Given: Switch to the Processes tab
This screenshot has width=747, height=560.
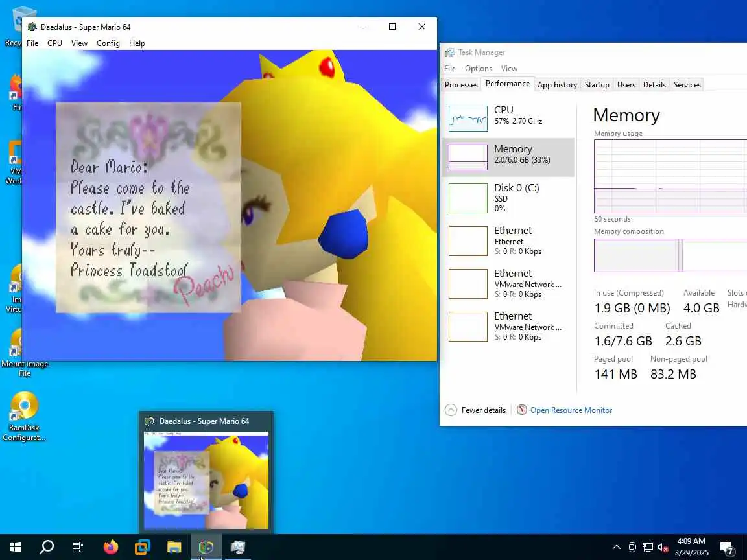Looking at the screenshot, I should point(460,85).
